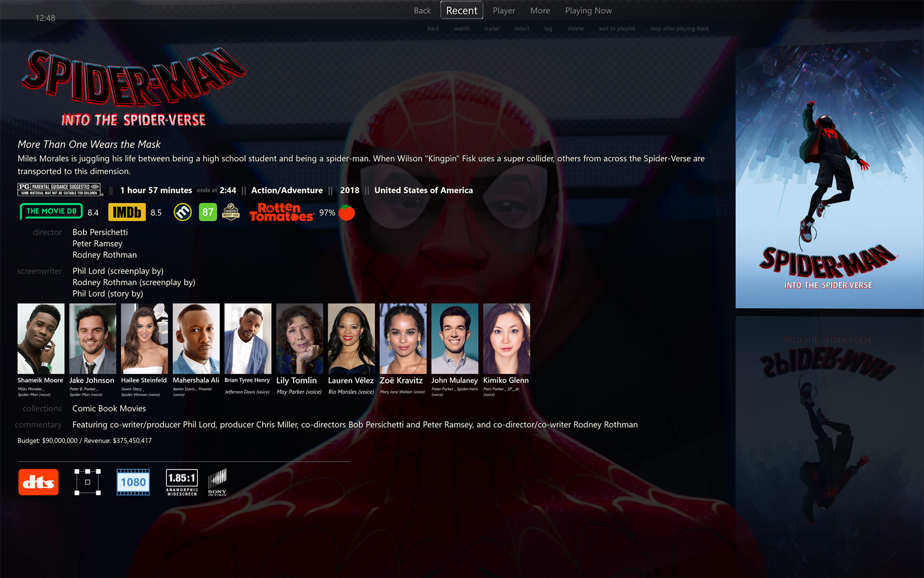Select director Rodney Rothman
Viewport: 924px width, 578px height.
click(104, 255)
